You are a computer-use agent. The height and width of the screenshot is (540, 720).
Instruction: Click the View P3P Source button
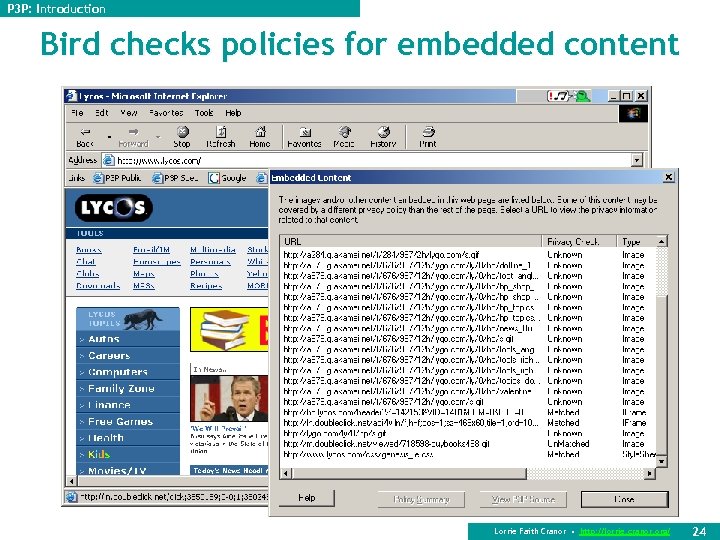(523, 499)
